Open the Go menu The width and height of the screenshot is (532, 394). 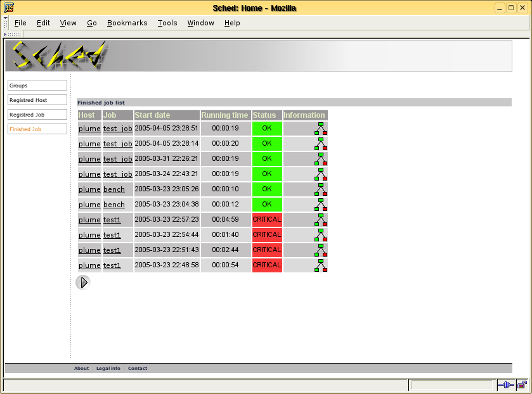pyautogui.click(x=92, y=23)
